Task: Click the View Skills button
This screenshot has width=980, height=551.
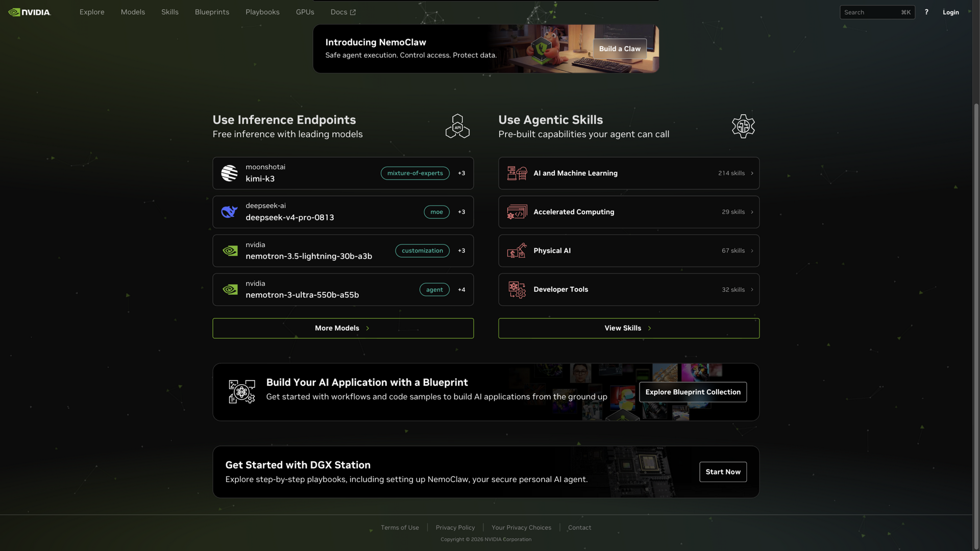Action: (x=629, y=329)
